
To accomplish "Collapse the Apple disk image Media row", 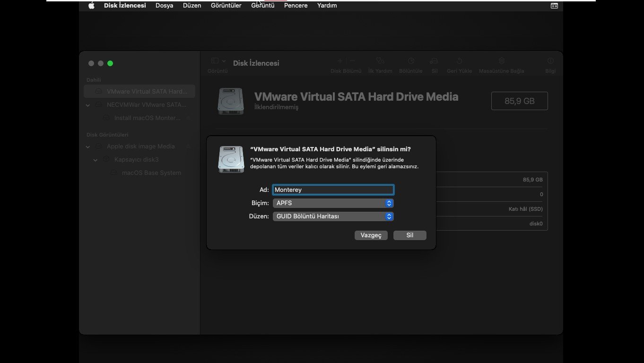I will coord(88,147).
